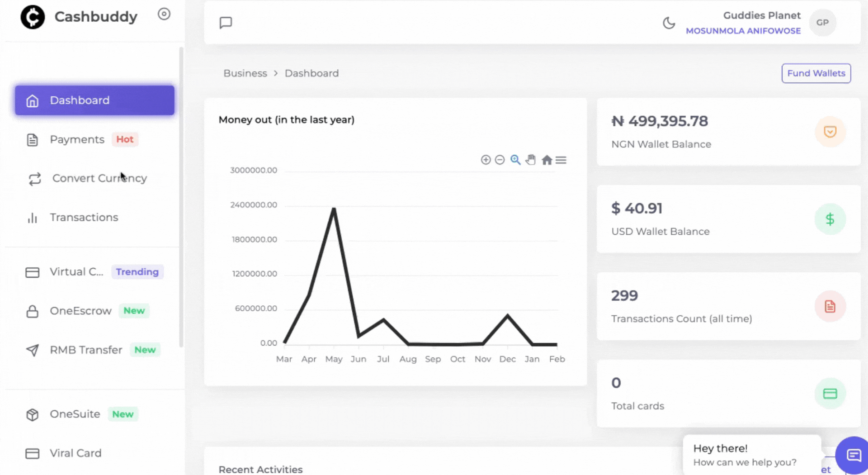Click the Transactions bar chart icon
Screen dimensions: 868x475
click(x=32, y=218)
